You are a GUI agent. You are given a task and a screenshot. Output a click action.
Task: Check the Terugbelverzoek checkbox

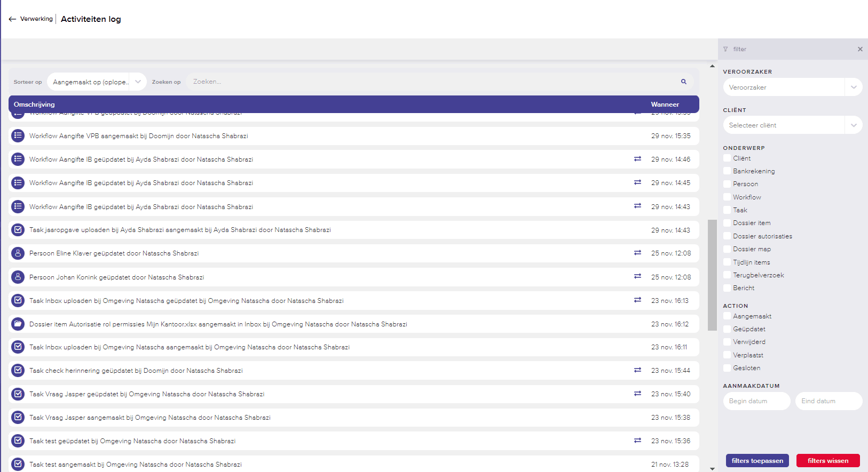click(x=727, y=275)
